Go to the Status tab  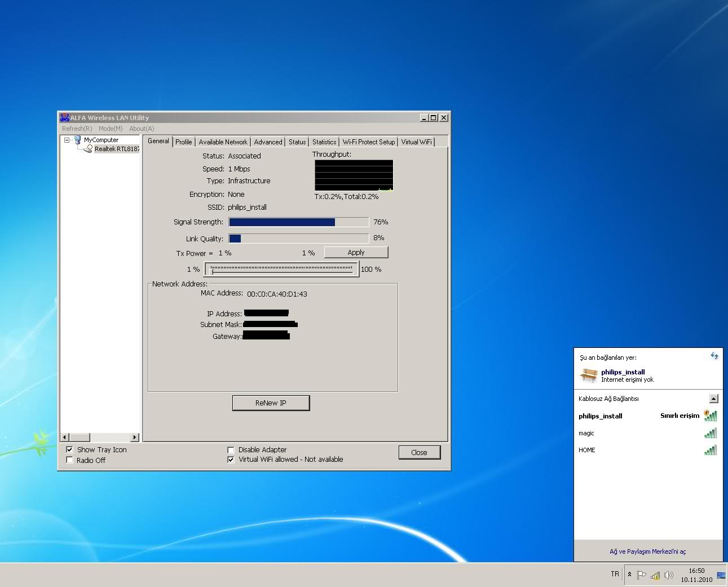297,142
